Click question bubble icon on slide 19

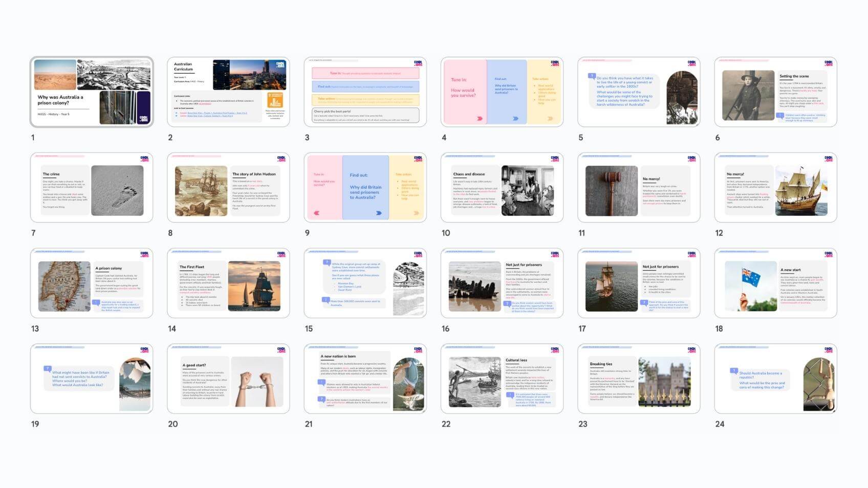[48, 368]
